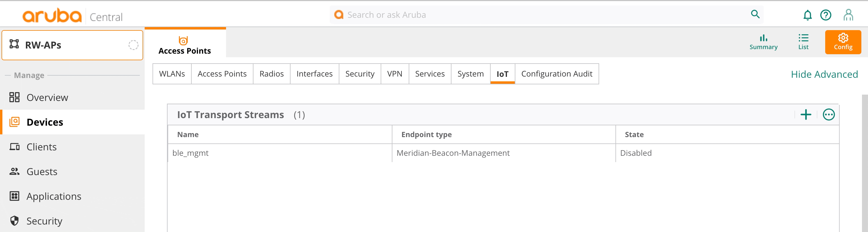Switch to Access Points config tab
The image size is (868, 232).
point(222,74)
